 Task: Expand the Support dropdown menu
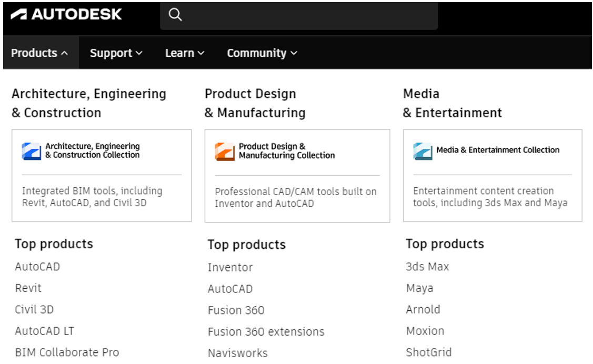pos(116,53)
